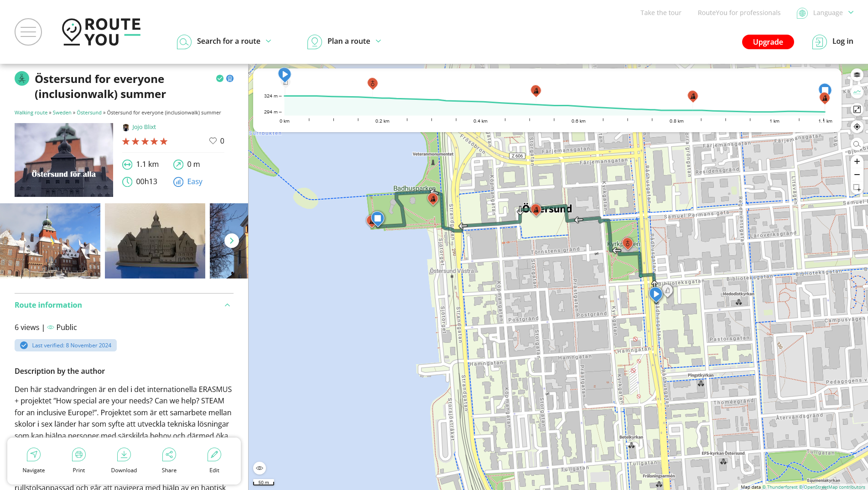Open author Jojo Blixt's profile
The width and height of the screenshot is (868, 490).
pyautogui.click(x=144, y=127)
